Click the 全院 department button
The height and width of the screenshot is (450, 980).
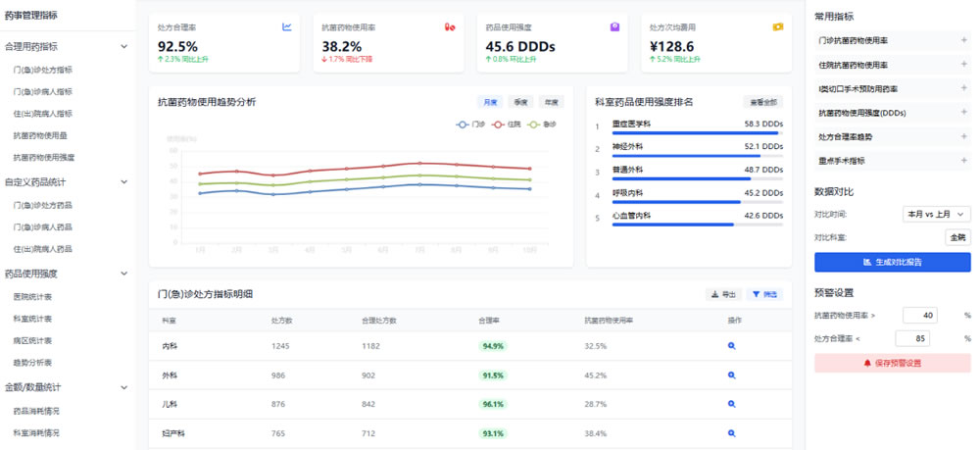[x=957, y=237]
